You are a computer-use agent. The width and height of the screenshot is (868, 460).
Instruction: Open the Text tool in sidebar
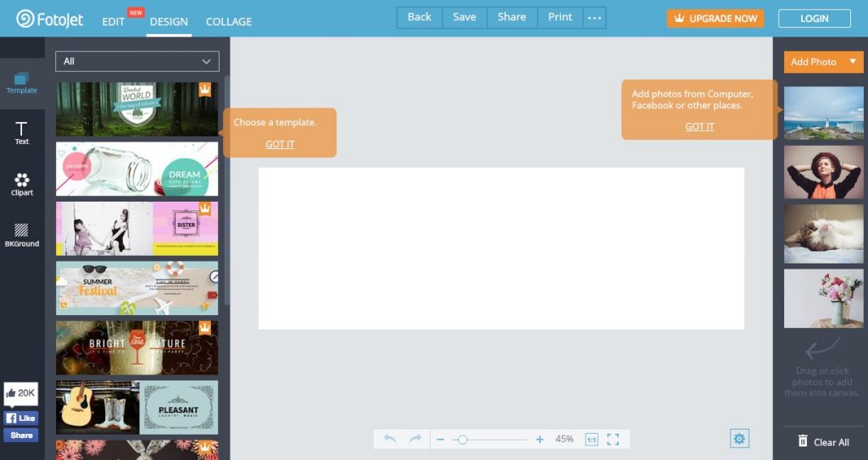click(x=22, y=132)
